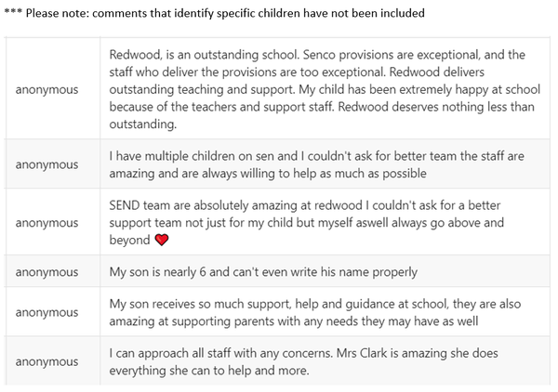Click the word 'beyond' next to the heart
The width and height of the screenshot is (558, 392).
[130, 240]
